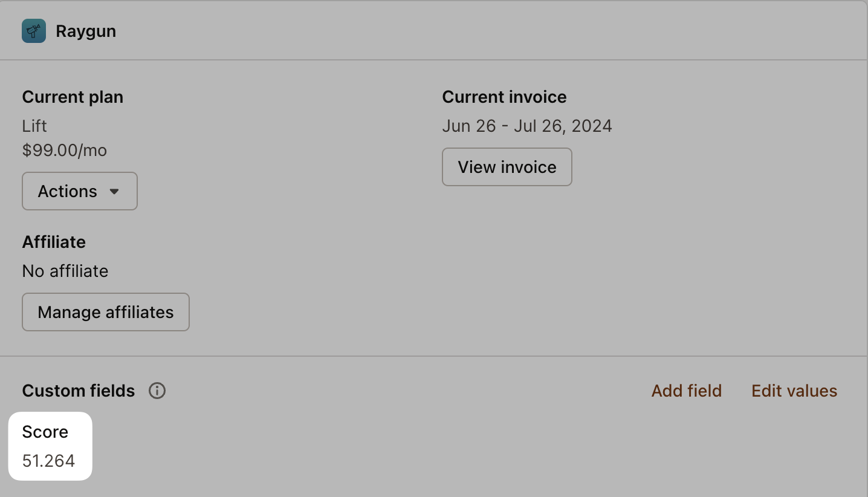Click the Custom fields heading
This screenshot has height=497, width=868.
[79, 391]
